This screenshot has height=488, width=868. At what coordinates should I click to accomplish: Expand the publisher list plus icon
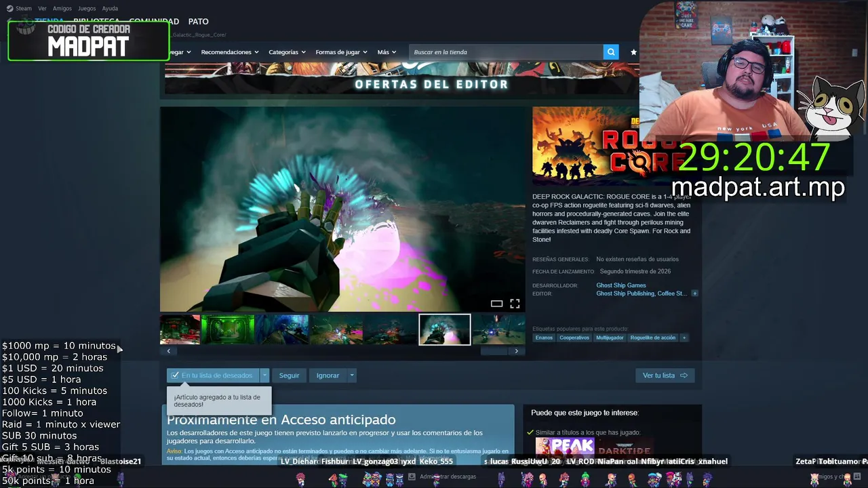click(x=694, y=293)
